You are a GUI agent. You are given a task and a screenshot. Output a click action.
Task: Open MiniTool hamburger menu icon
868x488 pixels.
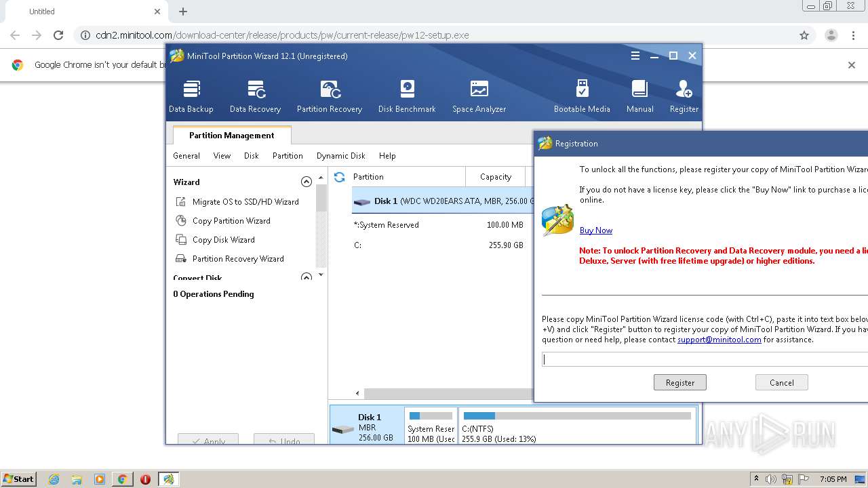(x=635, y=56)
